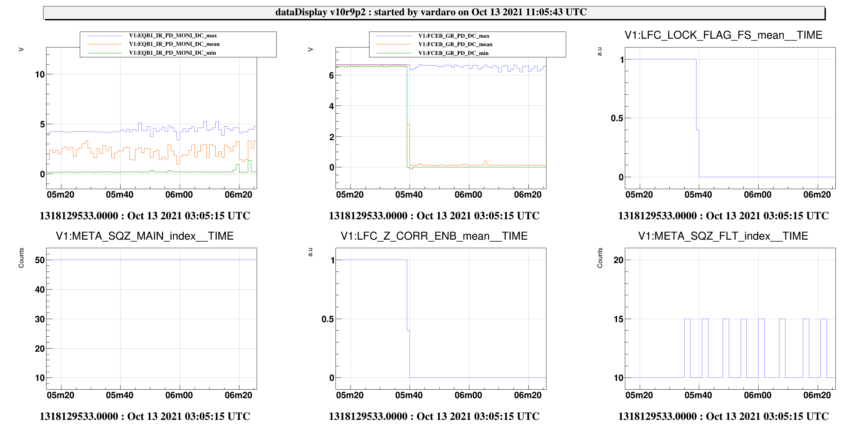
Task: Select legend entry V1:FCEB_GR_PD_DC_mean
Action: pyautogui.click(x=455, y=44)
